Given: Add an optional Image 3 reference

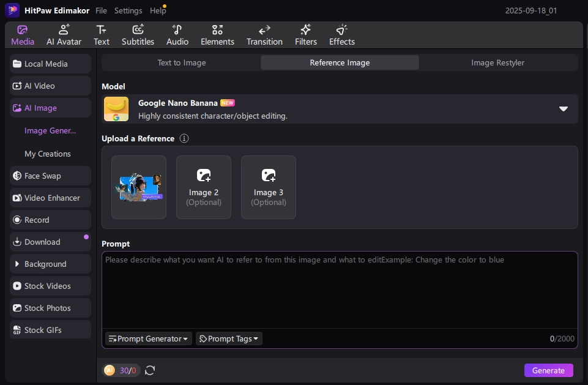Looking at the screenshot, I should coord(269,187).
